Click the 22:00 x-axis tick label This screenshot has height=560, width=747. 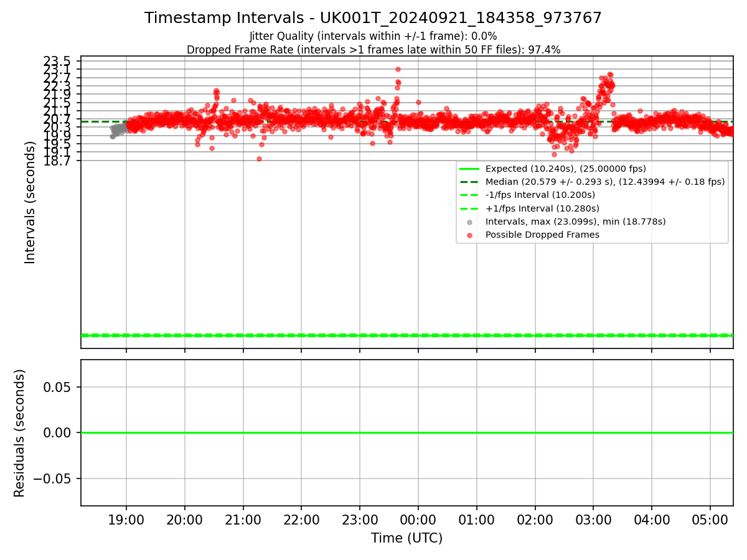tap(301, 519)
